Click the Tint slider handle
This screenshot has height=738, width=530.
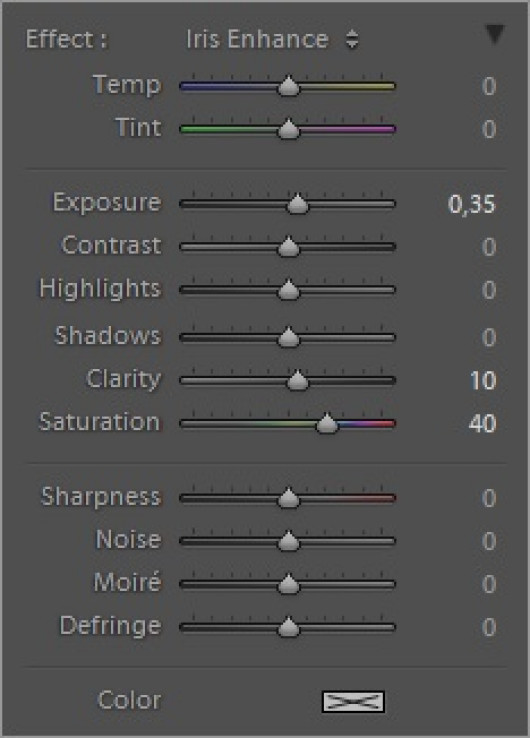(x=289, y=129)
